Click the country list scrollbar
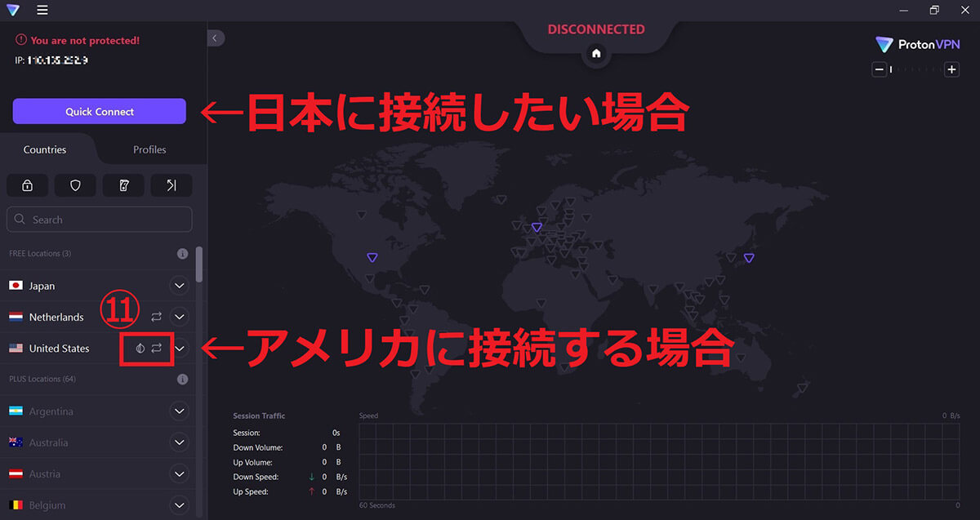980x520 pixels. click(200, 264)
